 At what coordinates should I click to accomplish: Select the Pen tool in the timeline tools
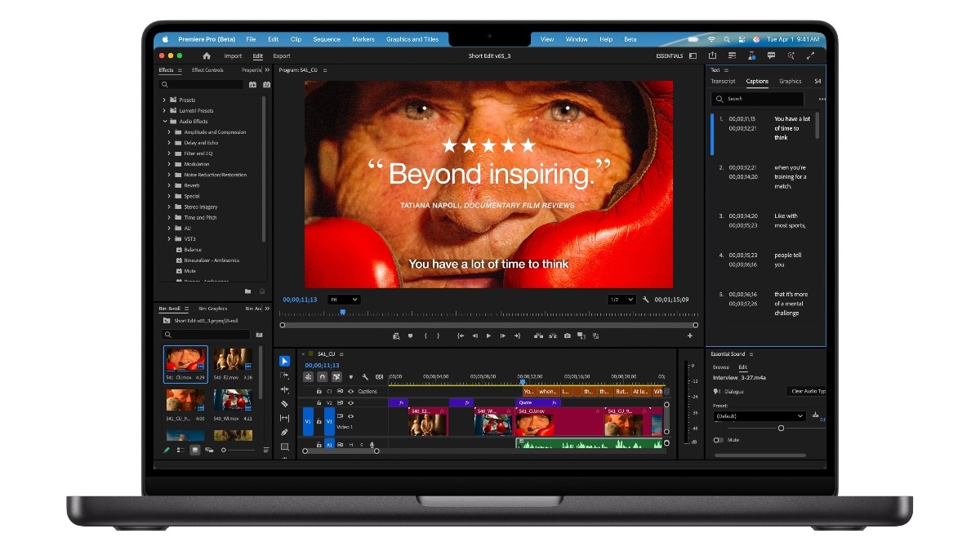[x=285, y=430]
